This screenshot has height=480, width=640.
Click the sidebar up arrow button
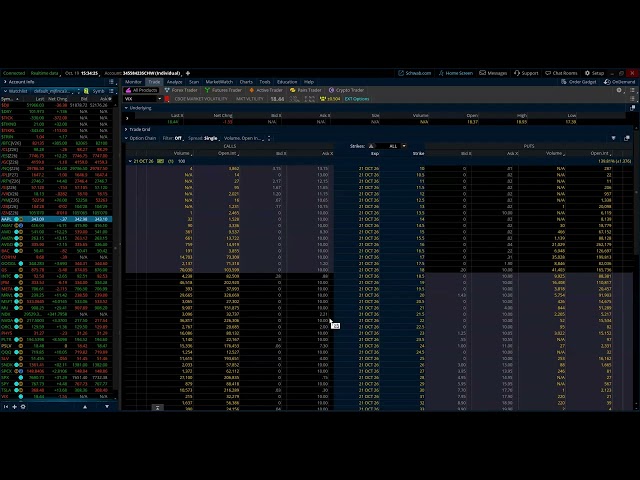tap(85, 407)
